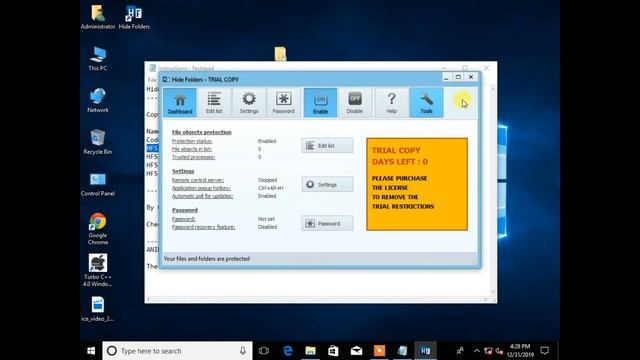Open the Tools wrench icon
The height and width of the screenshot is (360, 640).
coord(426,102)
